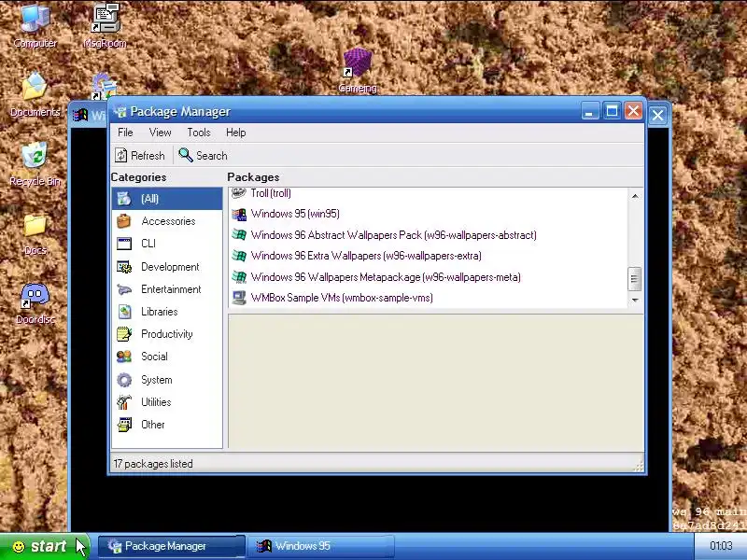747x560 pixels.
Task: Switch to Windows 95 taskbar button
Action: tap(323, 546)
